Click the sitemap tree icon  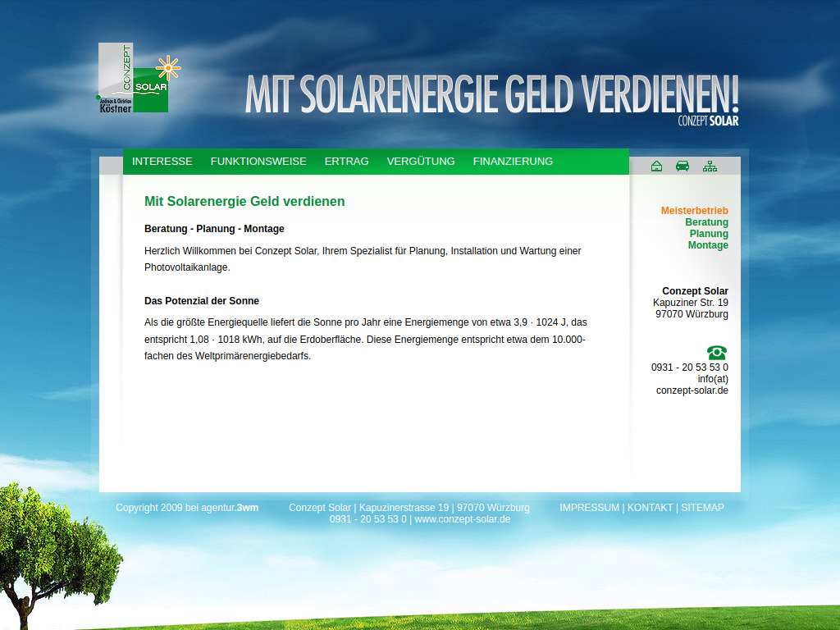[x=709, y=166]
